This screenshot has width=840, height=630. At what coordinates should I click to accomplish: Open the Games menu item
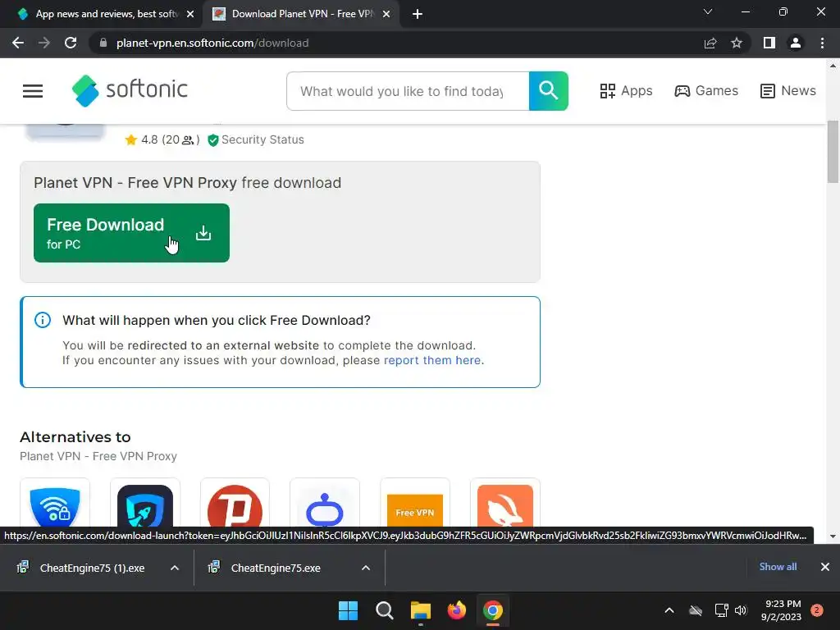706,91
